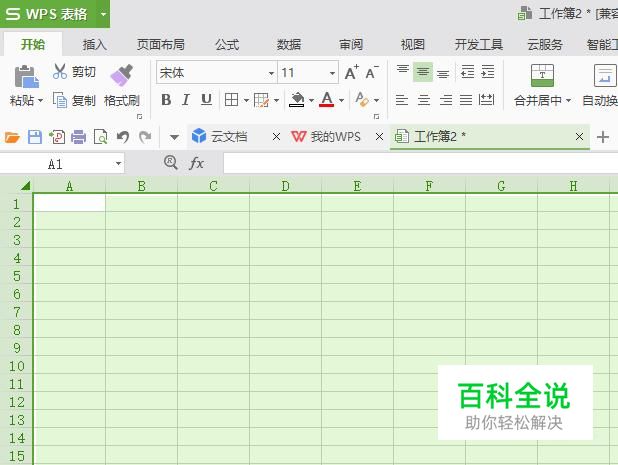
Task: Apply cell borders icon
Action: coord(231,100)
